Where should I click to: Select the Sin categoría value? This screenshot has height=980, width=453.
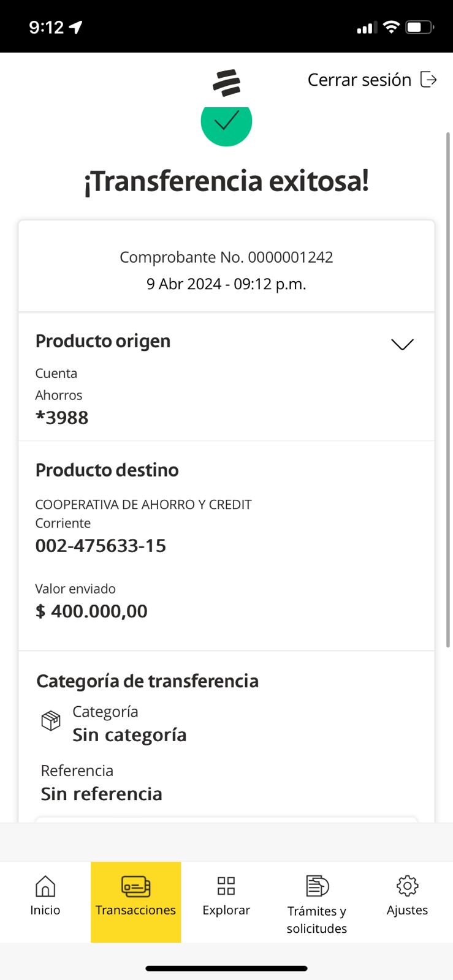(129, 735)
